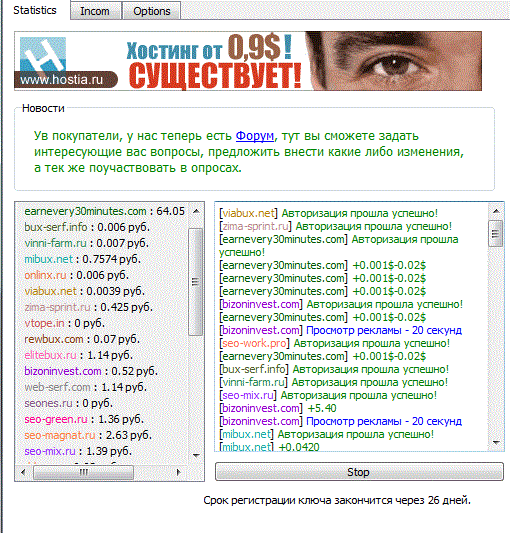Click the key expiry notice about 26 дней

[337, 500]
